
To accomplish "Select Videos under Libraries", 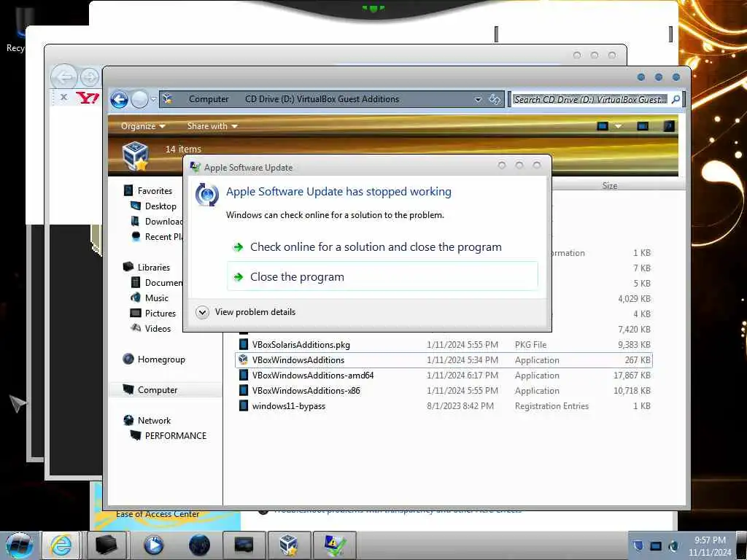I will point(158,329).
